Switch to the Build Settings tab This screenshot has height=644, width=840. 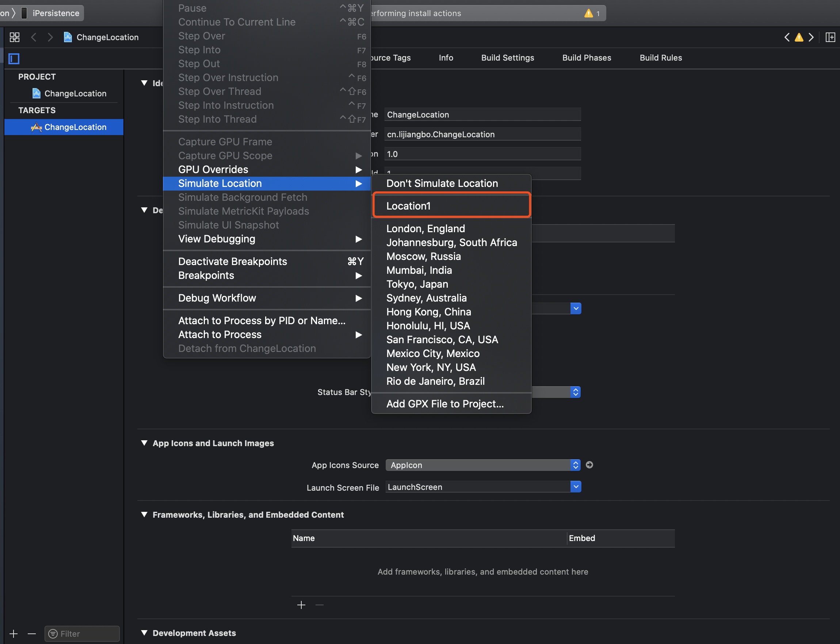click(x=507, y=58)
